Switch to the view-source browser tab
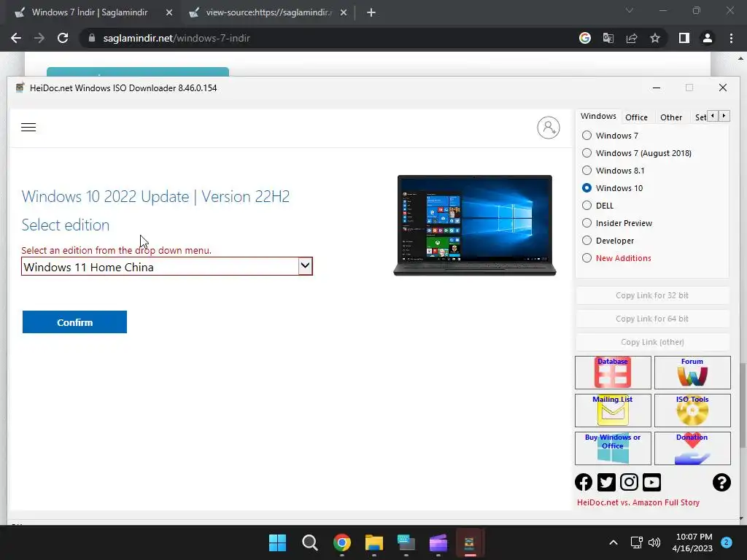 (268, 12)
